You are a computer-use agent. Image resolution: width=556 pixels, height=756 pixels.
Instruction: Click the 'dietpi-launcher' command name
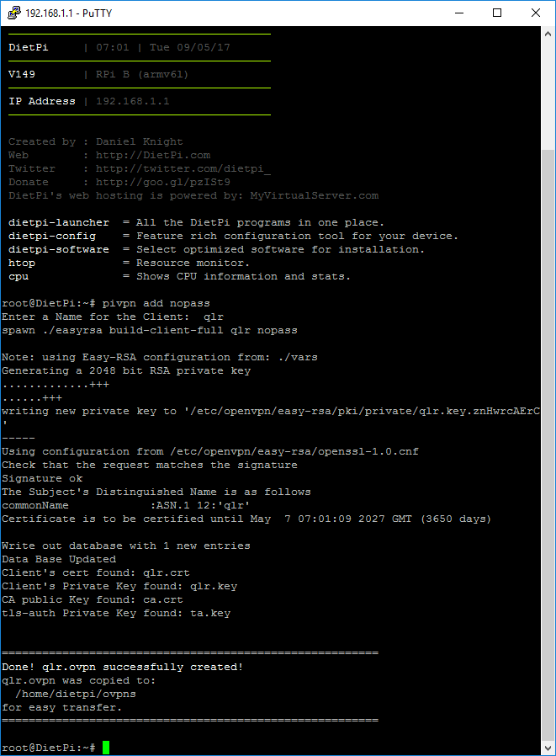[59, 223]
